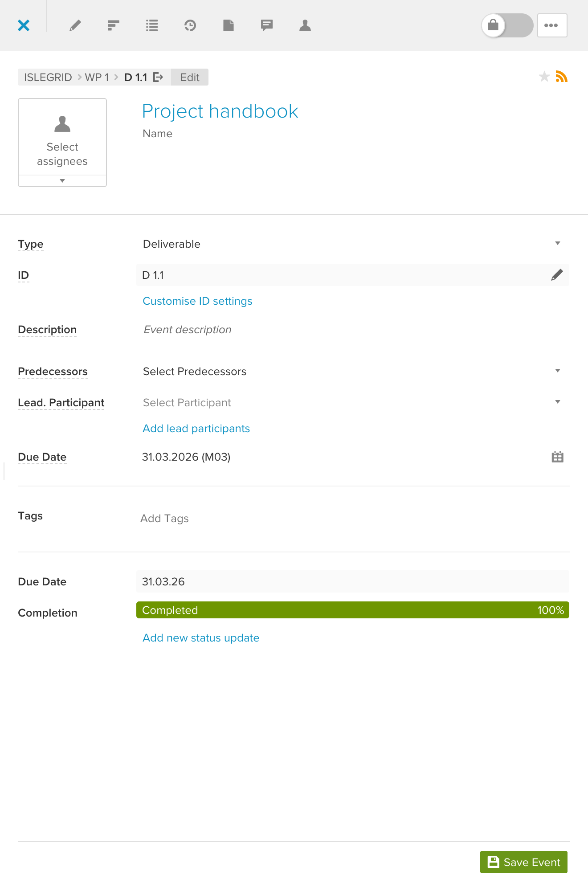Open the pencil edit tab icon
The image size is (588, 891).
tap(75, 25)
